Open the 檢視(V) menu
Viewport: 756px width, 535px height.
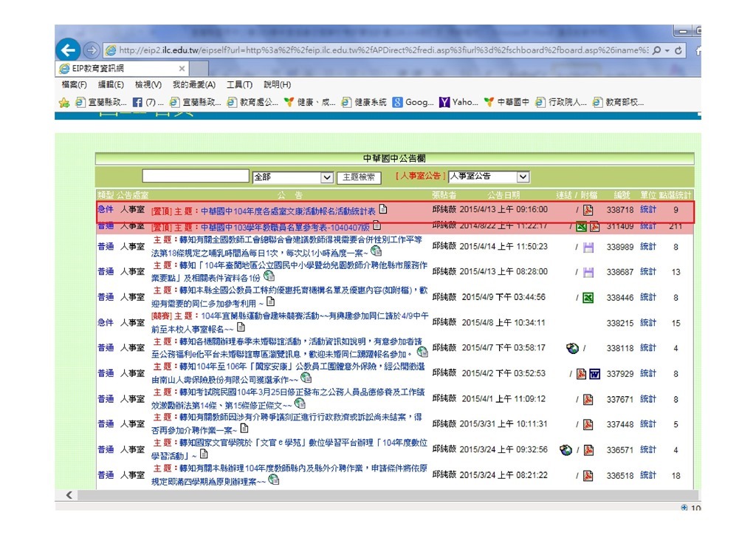pyautogui.click(x=148, y=85)
